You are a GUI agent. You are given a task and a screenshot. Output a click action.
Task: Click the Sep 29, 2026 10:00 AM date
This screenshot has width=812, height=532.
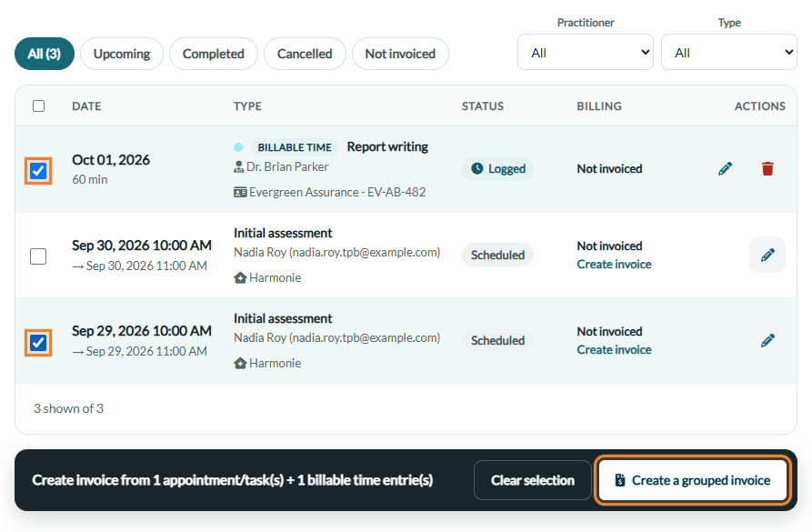(x=142, y=330)
